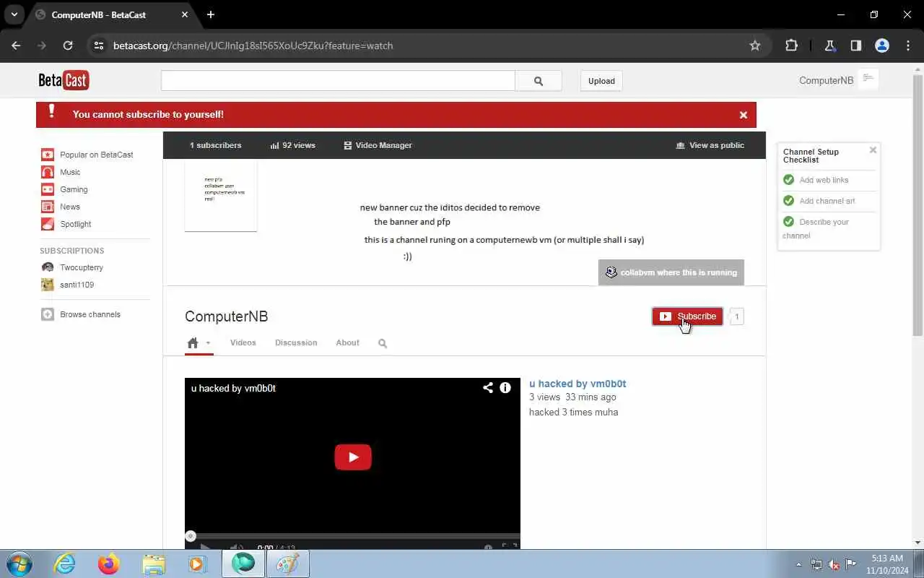Open the Chrome profile icon
924x578 pixels.
882,46
